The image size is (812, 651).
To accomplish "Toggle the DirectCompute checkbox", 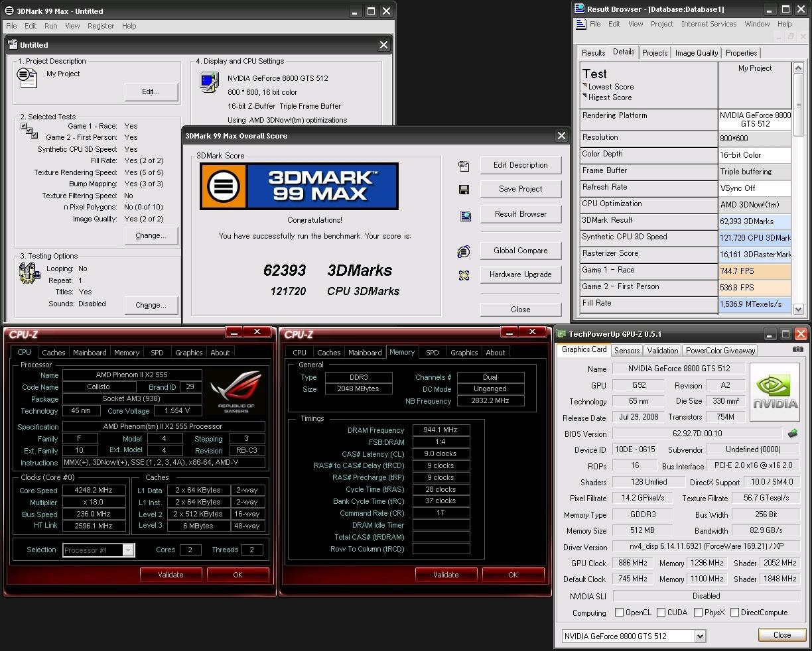I will point(734,613).
